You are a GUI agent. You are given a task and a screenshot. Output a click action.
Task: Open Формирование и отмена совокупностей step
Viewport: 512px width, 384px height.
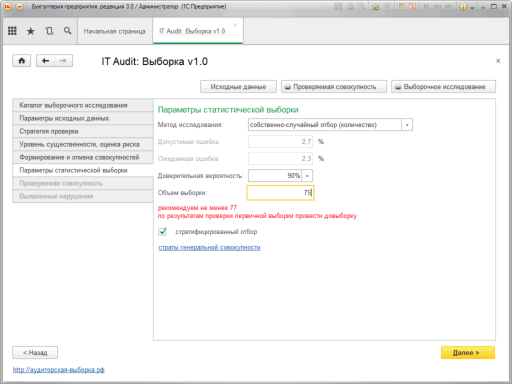[83, 157]
